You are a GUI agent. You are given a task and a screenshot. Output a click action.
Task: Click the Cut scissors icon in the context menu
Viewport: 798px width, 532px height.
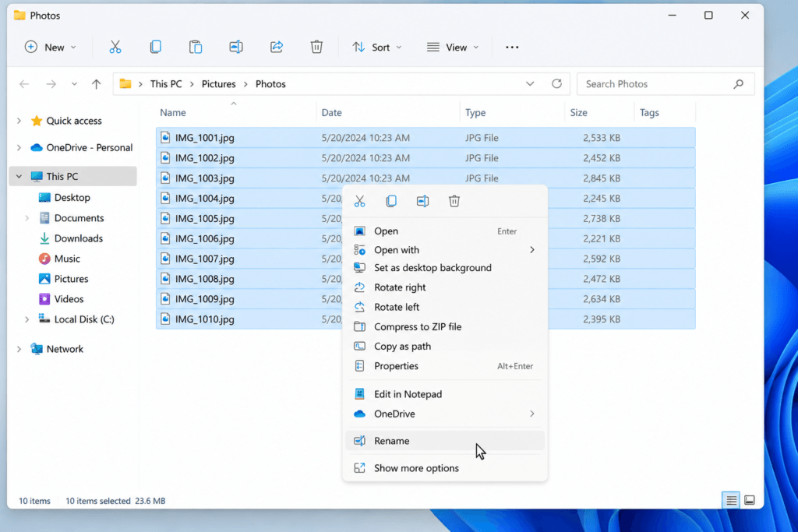click(x=360, y=201)
